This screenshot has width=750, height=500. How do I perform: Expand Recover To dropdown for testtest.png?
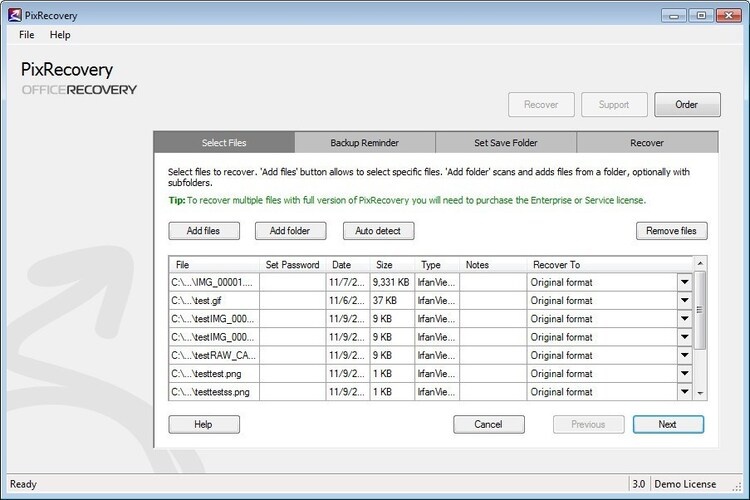coord(685,373)
